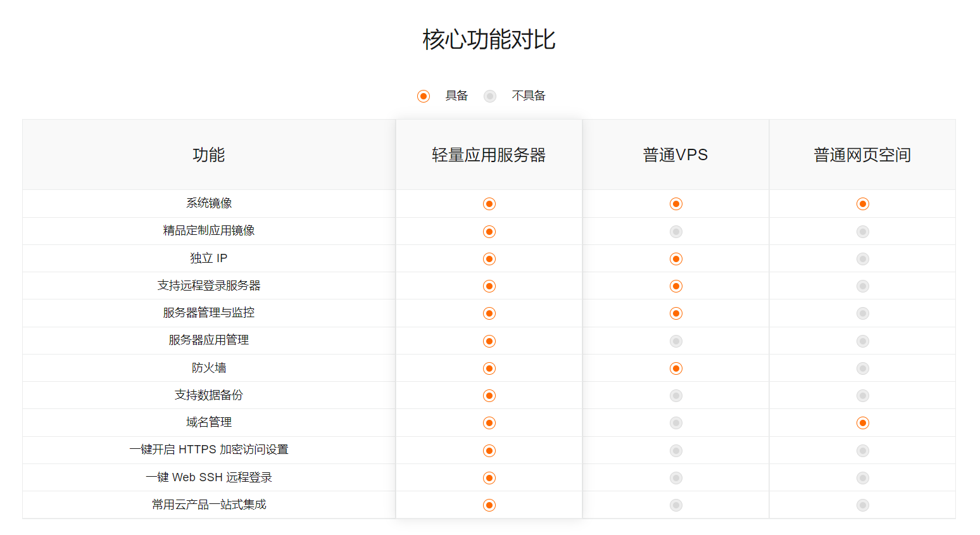The width and height of the screenshot is (980, 535).
Task: Click Web SSH 远程登录 indicator under 轻量应用服务器
Action: 489,478
